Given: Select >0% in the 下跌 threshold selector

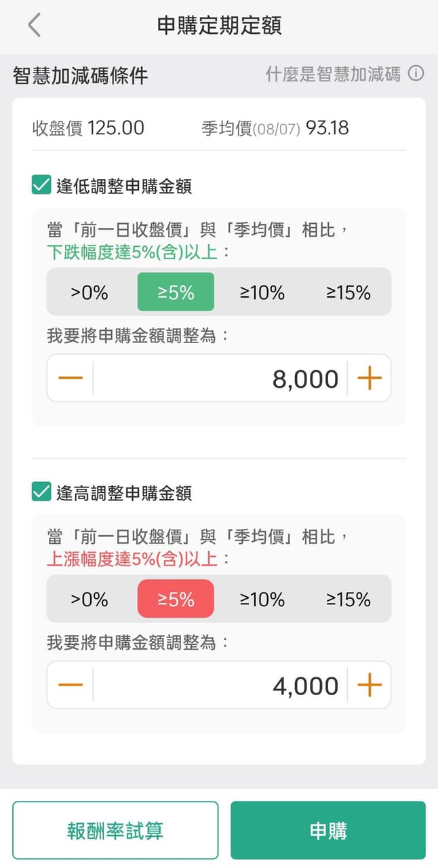Looking at the screenshot, I should click(x=89, y=292).
